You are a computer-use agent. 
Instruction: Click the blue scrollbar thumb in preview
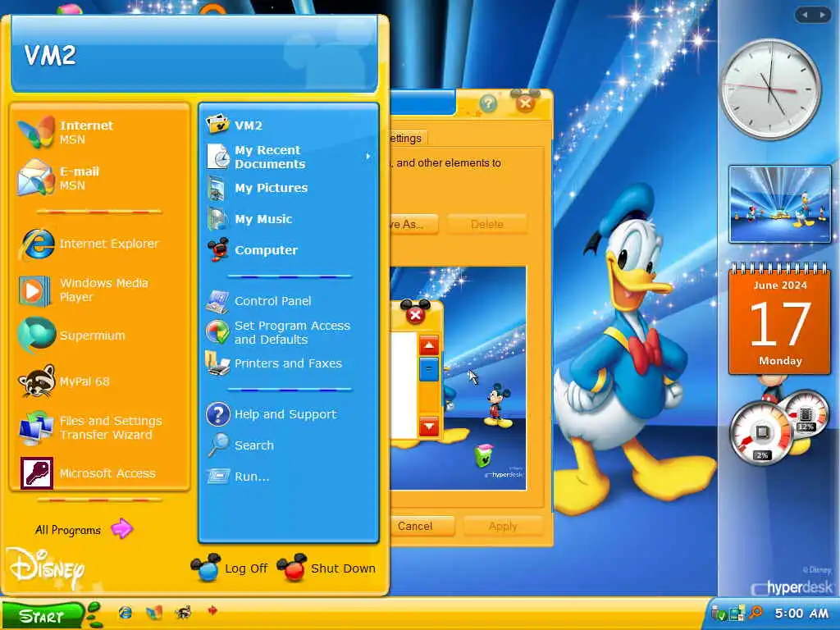(428, 369)
